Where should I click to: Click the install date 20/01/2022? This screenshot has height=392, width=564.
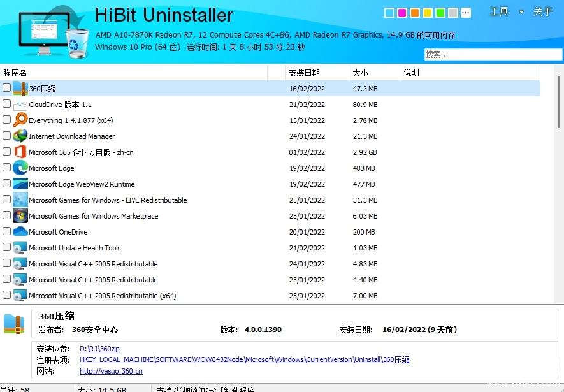pos(307,232)
